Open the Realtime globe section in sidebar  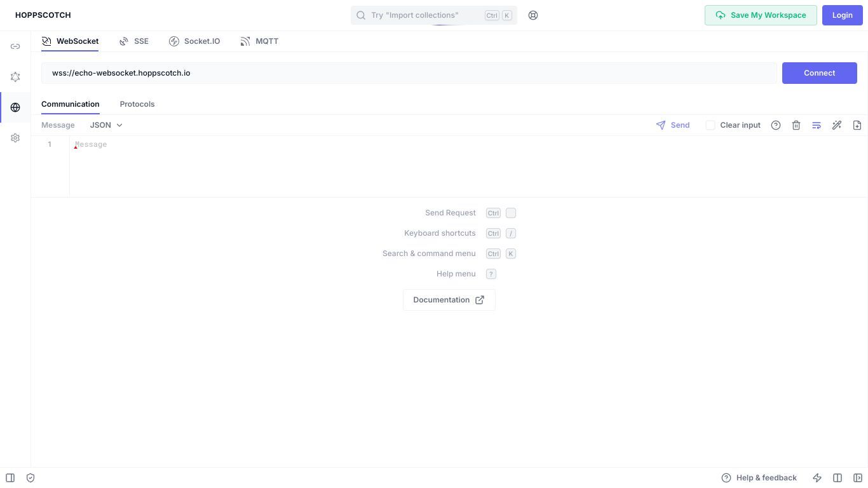[x=15, y=107]
